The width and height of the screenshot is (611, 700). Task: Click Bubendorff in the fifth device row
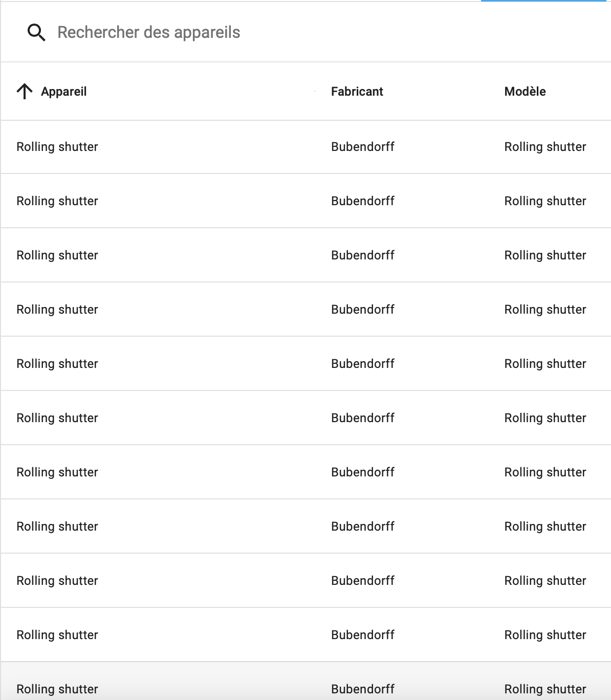pyautogui.click(x=362, y=364)
